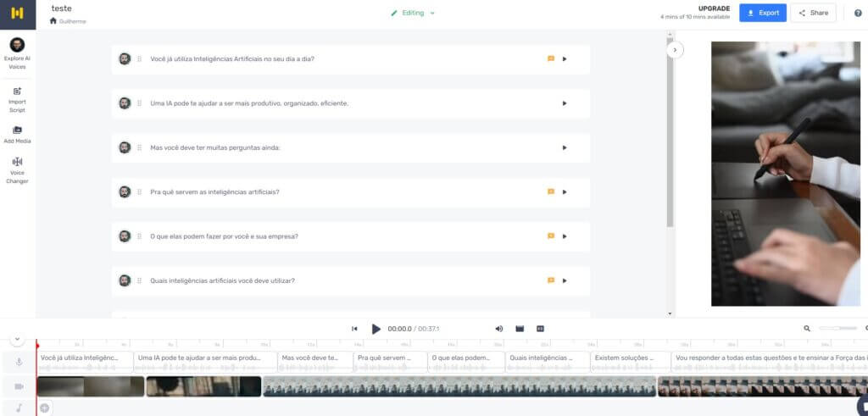Collapse the timeline with chevron button
This screenshot has height=416, width=868.
[17, 339]
